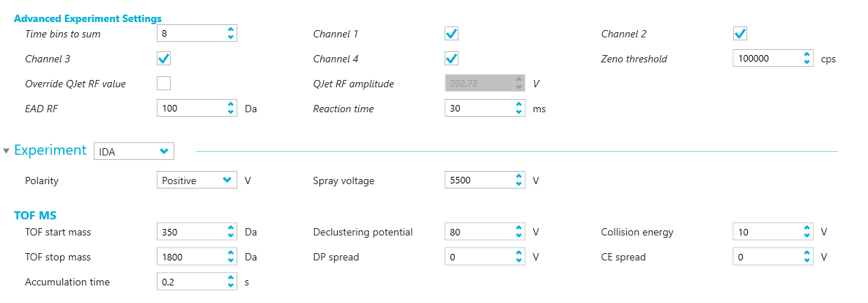This screenshot has width=868, height=303.
Task: Disable the Channel 3 checkbox
Action: point(163,59)
